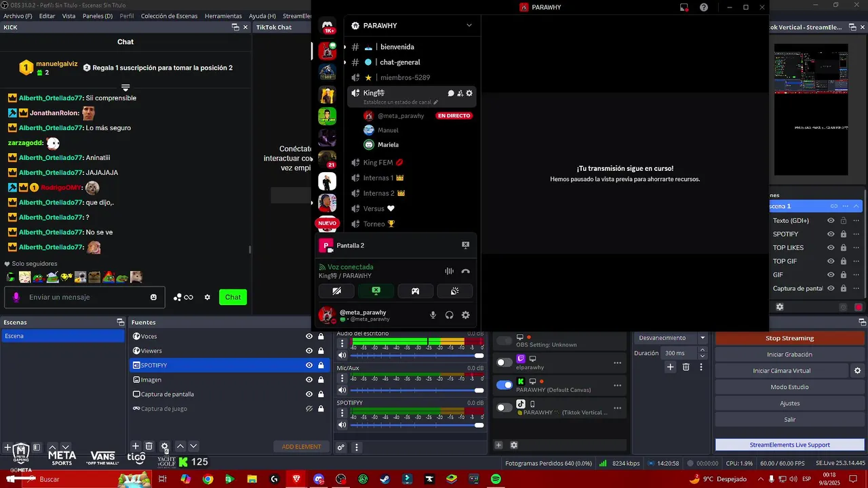Open Spotify from the Windows taskbar
Screen dimensions: 868x488
(x=496, y=479)
